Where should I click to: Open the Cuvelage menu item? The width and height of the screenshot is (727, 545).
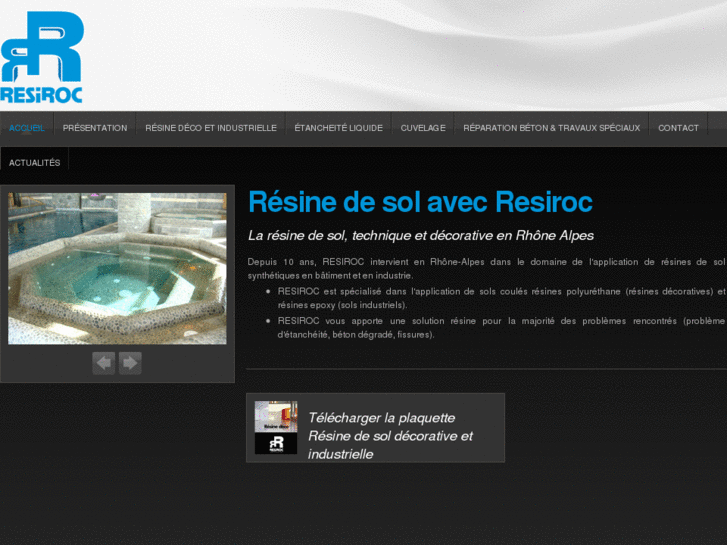click(x=423, y=128)
